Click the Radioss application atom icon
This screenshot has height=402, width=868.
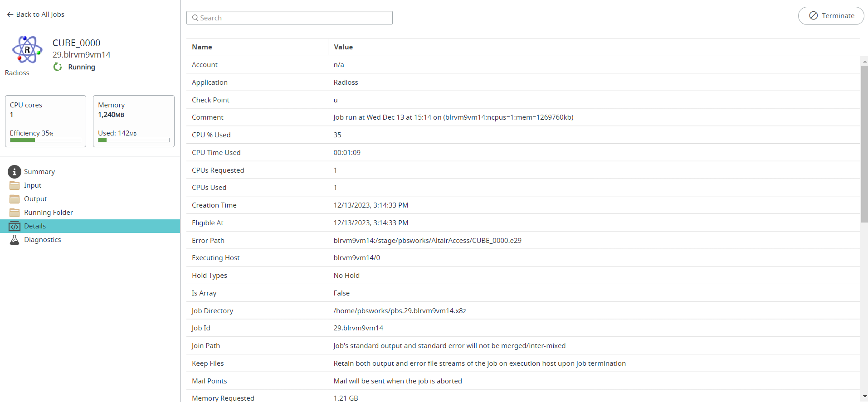27,50
